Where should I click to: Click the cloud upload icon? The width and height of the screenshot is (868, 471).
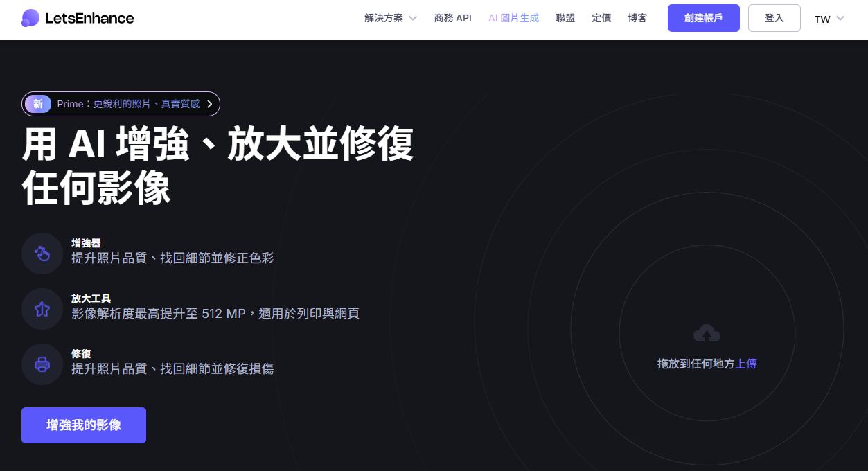tap(707, 334)
